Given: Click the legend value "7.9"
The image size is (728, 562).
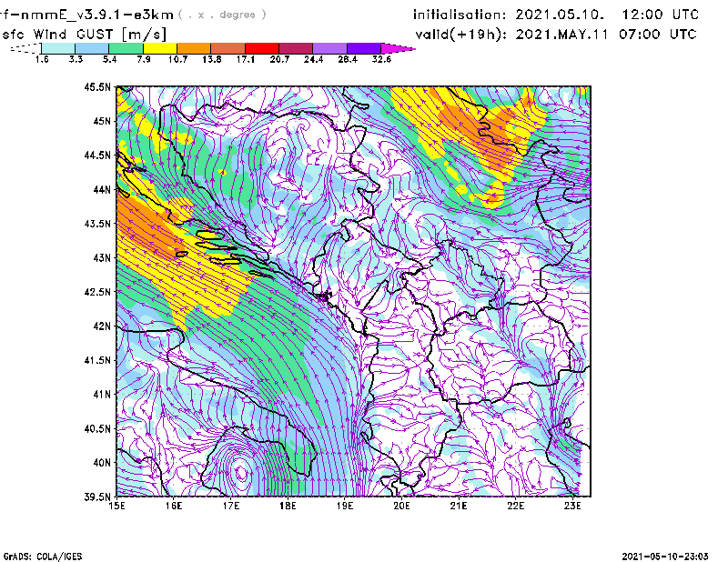Looking at the screenshot, I should point(144,59).
